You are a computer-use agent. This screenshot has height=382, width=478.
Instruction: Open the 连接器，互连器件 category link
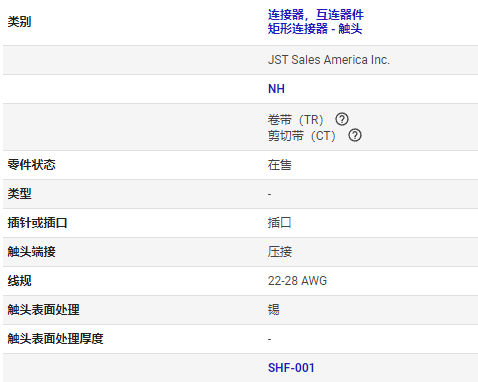tap(316, 15)
